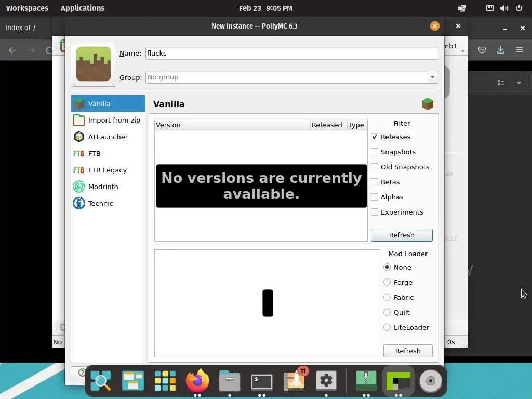Expand the view options arrow in background window

[519, 83]
